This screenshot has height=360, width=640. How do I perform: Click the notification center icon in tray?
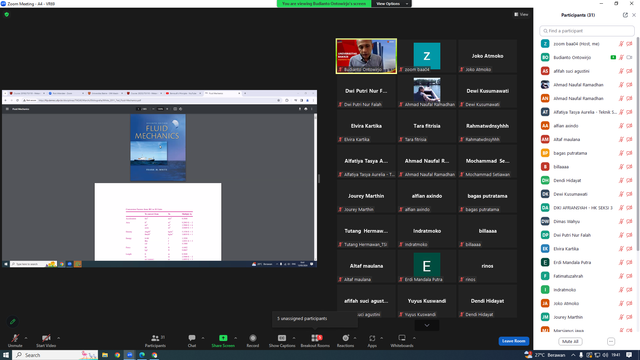pos(629,355)
